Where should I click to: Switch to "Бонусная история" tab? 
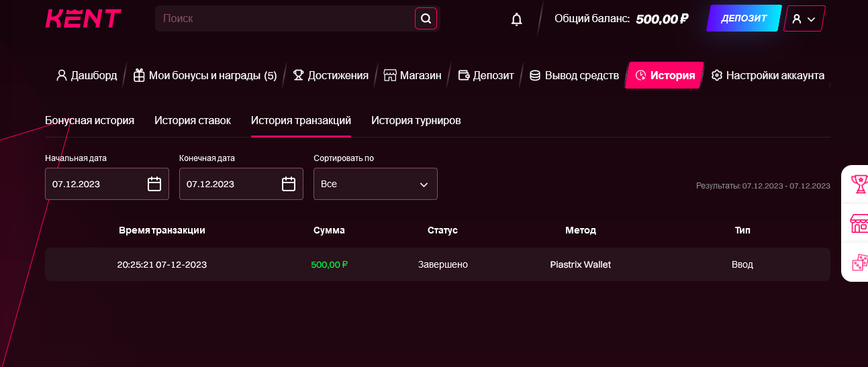89,121
